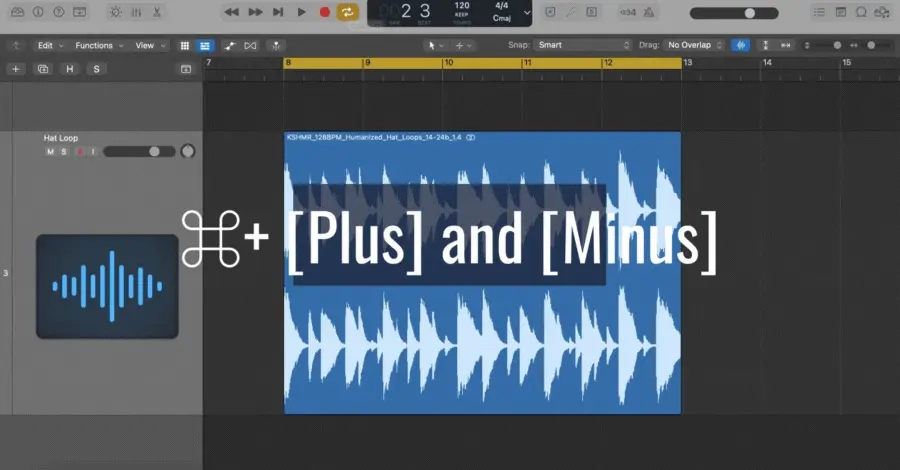Open the Library panel icon
This screenshot has width=900, height=470.
(17, 12)
